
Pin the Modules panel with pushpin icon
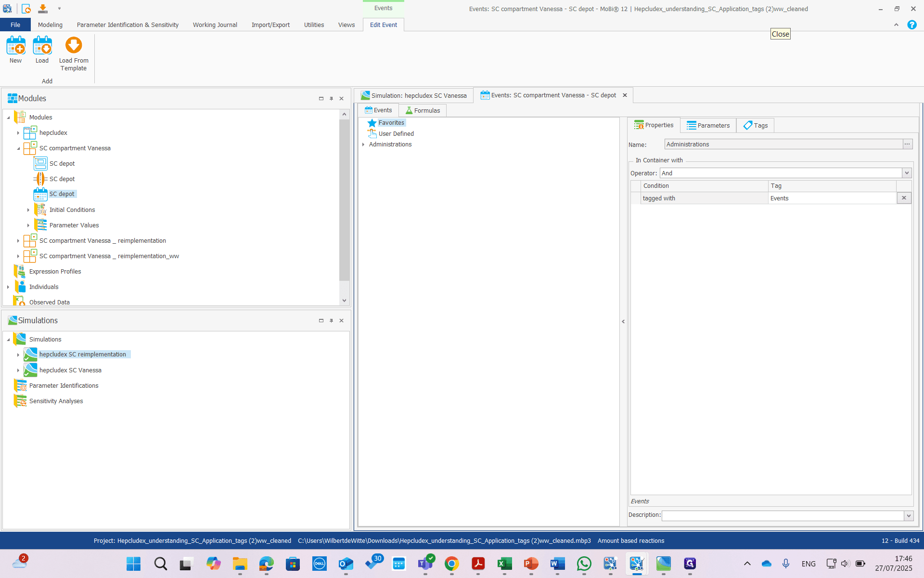point(331,98)
